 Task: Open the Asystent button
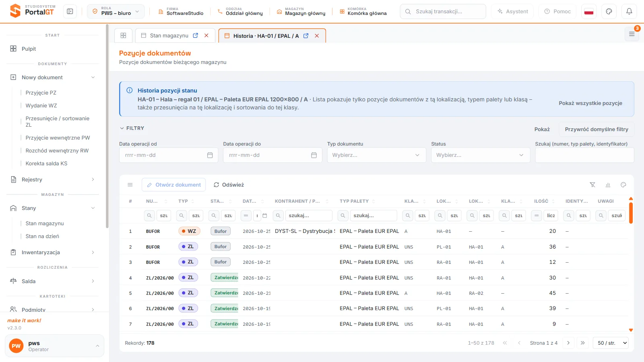(x=512, y=12)
